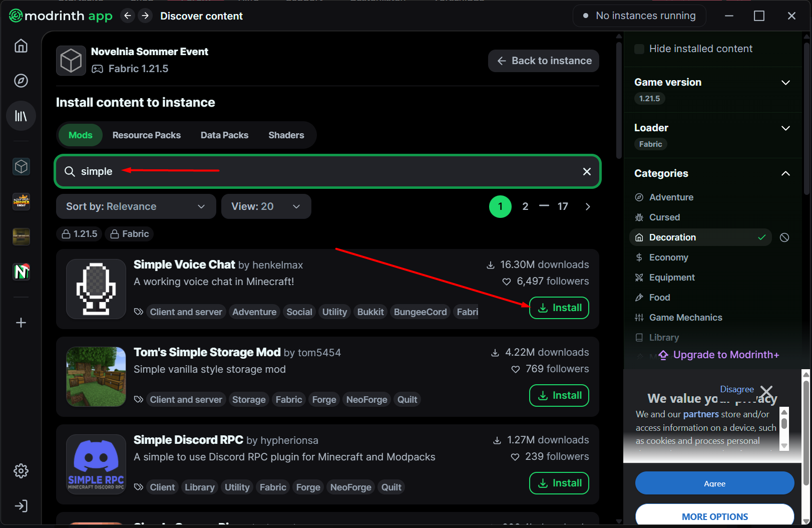Click the Simple Voice Chat microphone icon
The image size is (812, 528).
[96, 289]
